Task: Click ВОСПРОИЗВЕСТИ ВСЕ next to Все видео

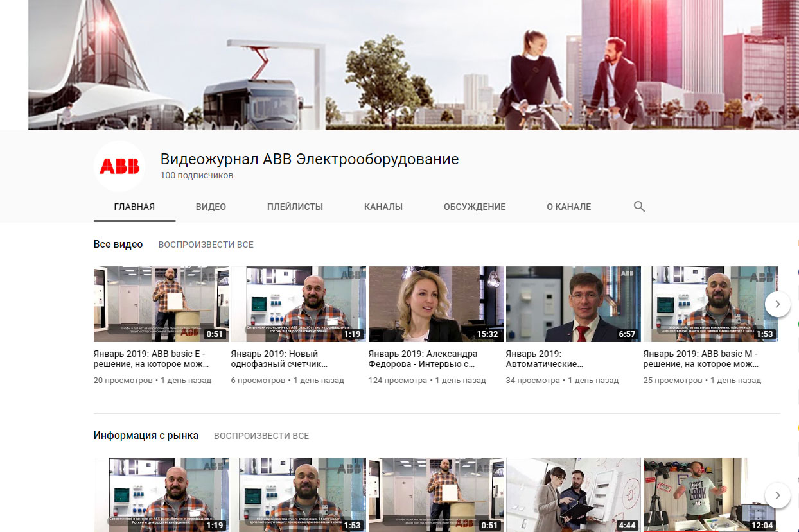Action: pyautogui.click(x=206, y=245)
